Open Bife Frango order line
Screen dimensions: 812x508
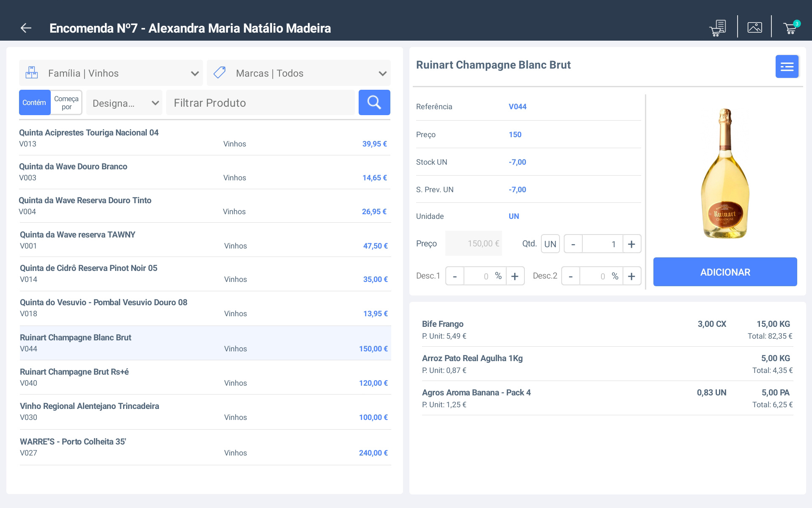607,329
